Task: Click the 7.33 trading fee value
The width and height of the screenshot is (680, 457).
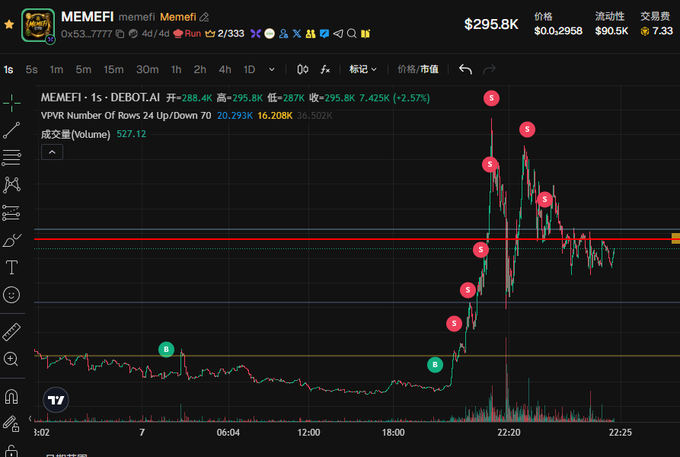Action: (x=662, y=31)
